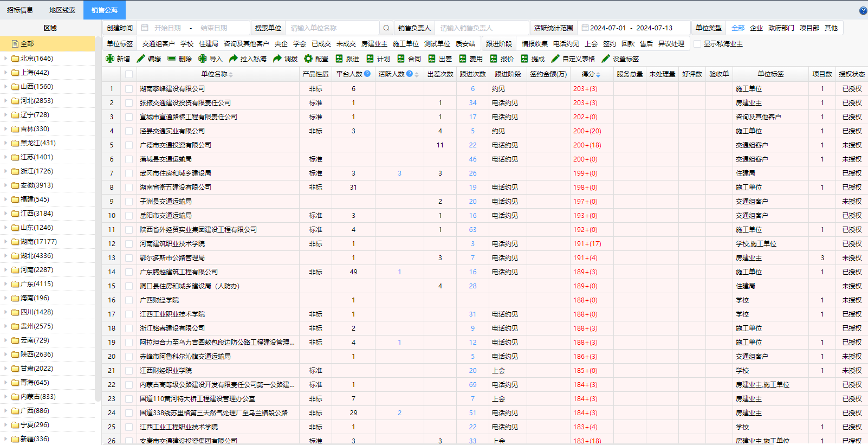Sort by 得分 column arrows
The width and height of the screenshot is (868, 445).
click(598, 74)
